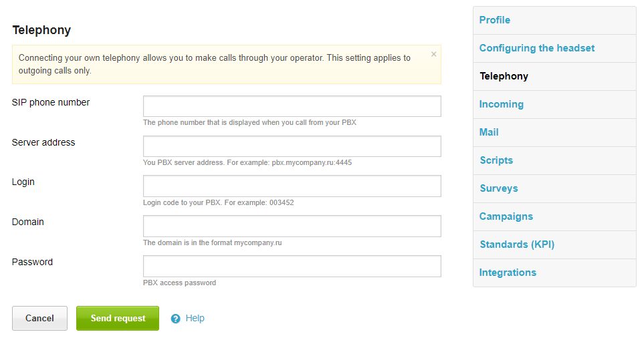The height and width of the screenshot is (342, 644).
Task: Navigate to Surveys
Action: (x=498, y=188)
